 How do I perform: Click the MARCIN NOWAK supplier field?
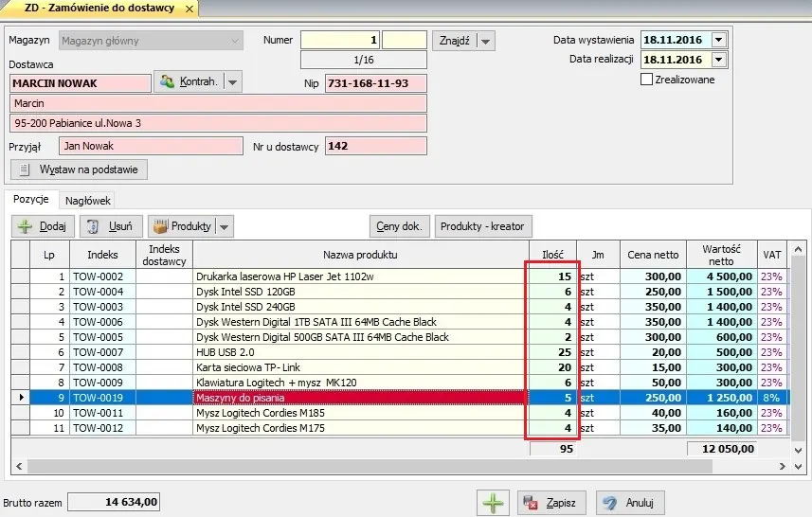tap(81, 83)
